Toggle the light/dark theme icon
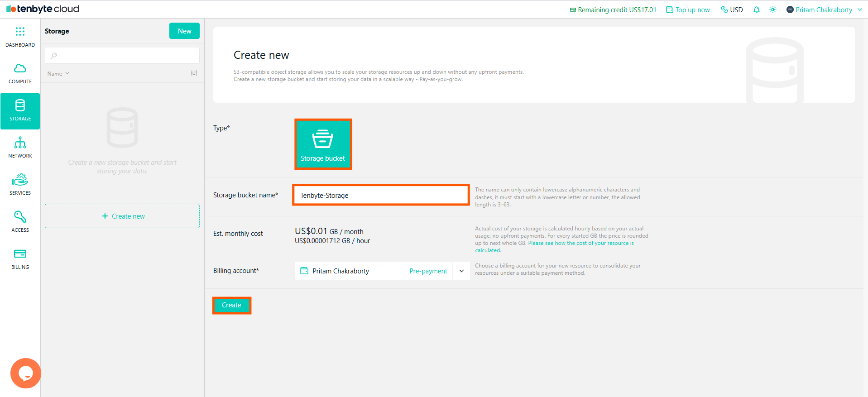The image size is (868, 397). 772,10
